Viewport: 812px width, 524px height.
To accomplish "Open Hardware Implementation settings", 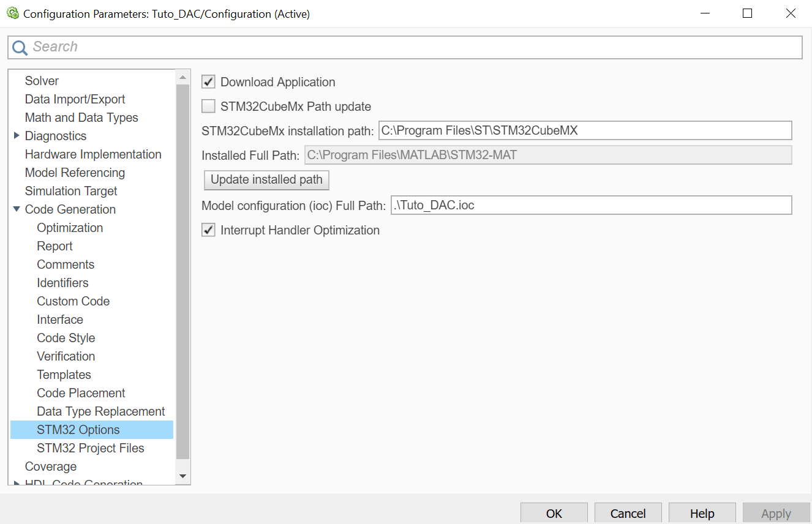I will tap(93, 154).
